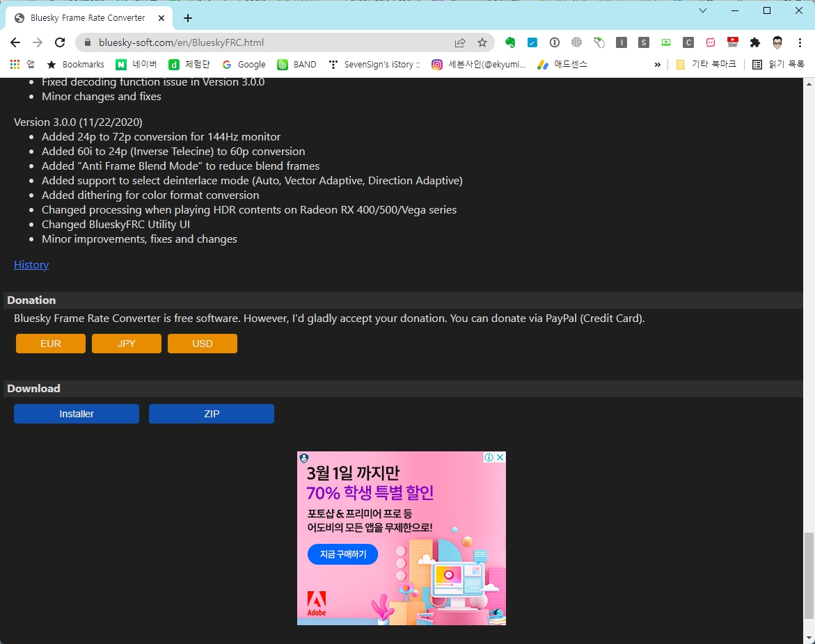Image resolution: width=815 pixels, height=644 pixels.
Task: Click the 'Donation' section heading
Action: (x=31, y=300)
